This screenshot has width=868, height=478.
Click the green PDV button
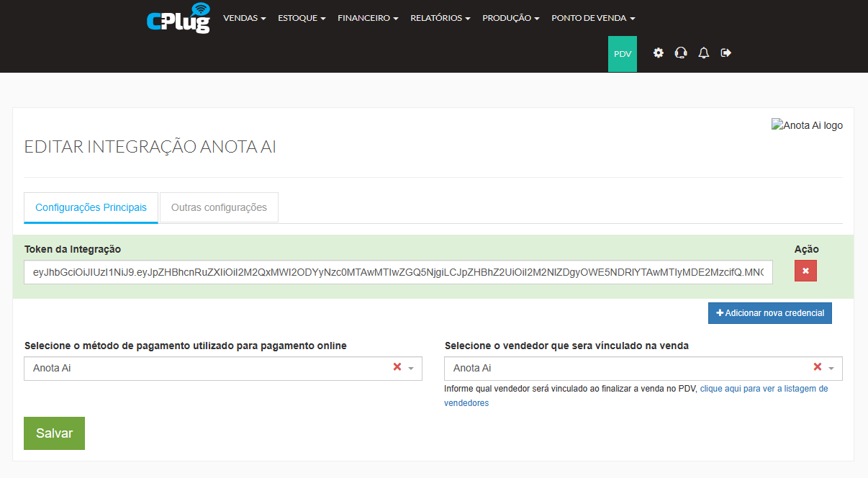pyautogui.click(x=623, y=54)
